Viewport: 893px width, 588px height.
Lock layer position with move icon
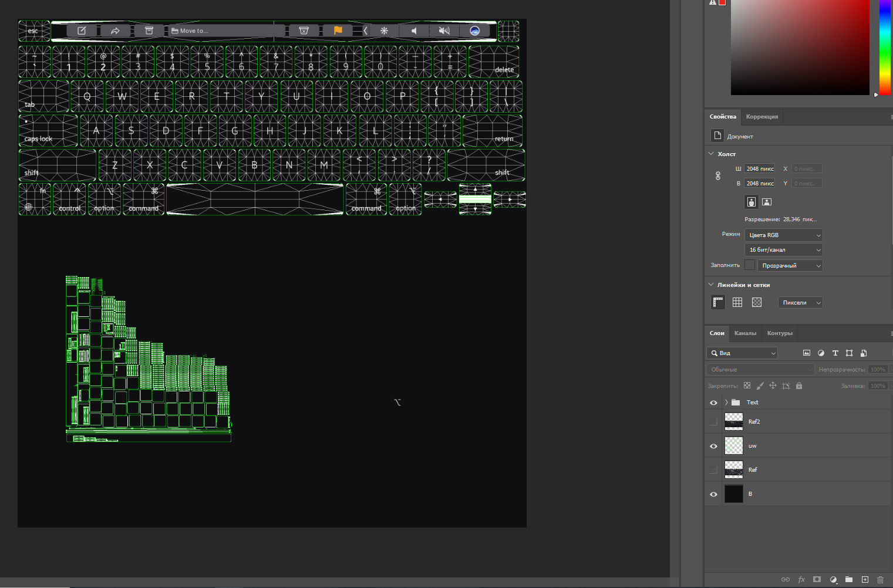(773, 386)
